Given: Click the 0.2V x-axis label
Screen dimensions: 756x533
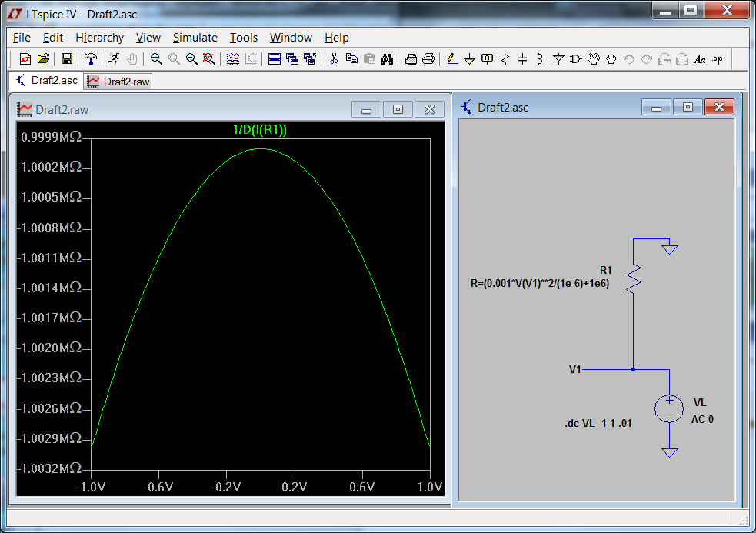Looking at the screenshot, I should pos(294,487).
